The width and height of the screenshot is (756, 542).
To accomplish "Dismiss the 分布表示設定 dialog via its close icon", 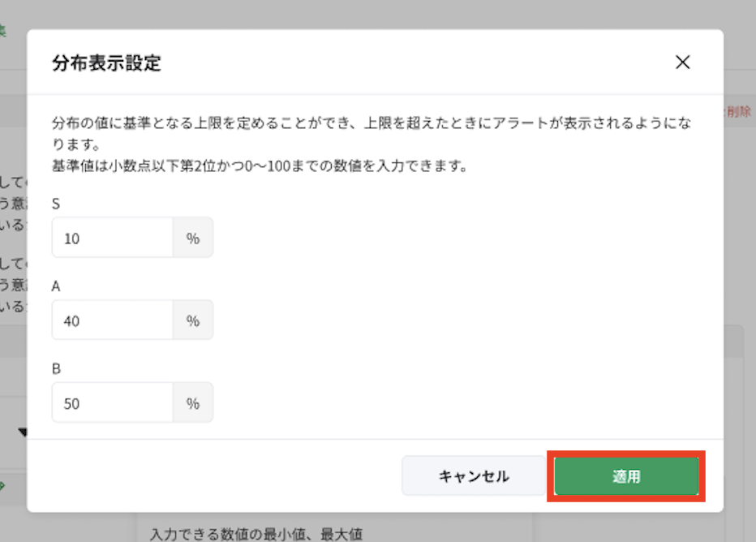I will (683, 62).
